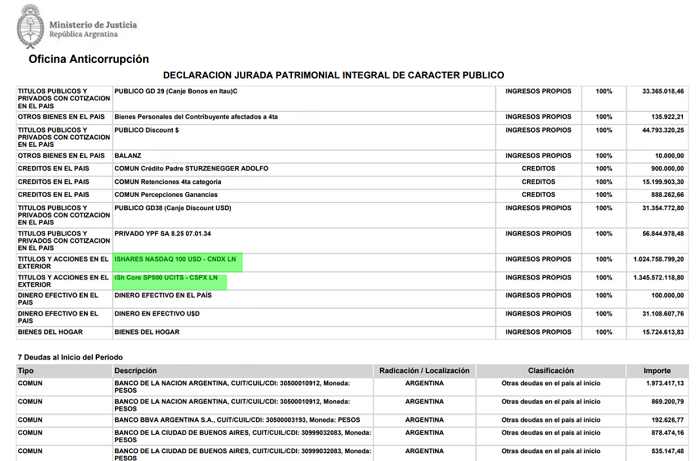The width and height of the screenshot is (700, 461).
Task: Select 'PRIVADO YPF SA 8.25 07.01.34'
Action: (162, 233)
